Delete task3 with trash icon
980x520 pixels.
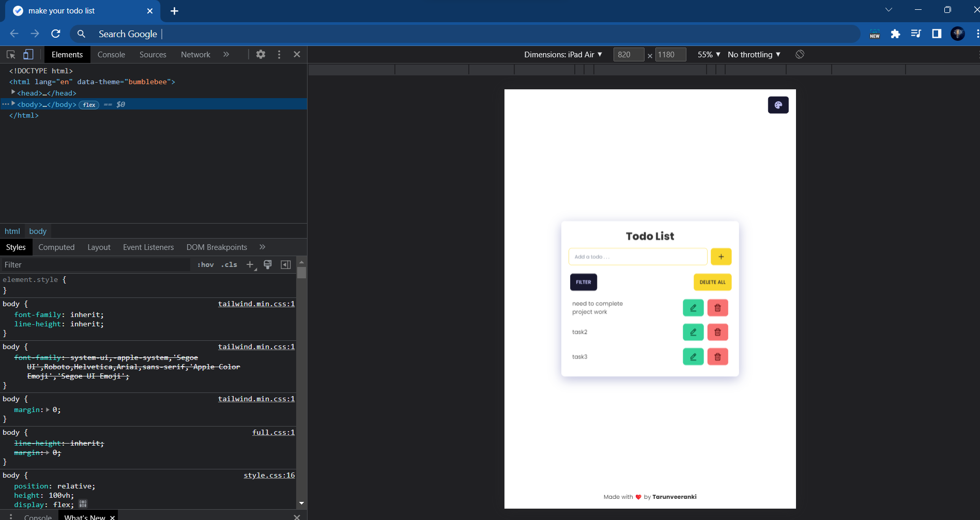click(717, 356)
